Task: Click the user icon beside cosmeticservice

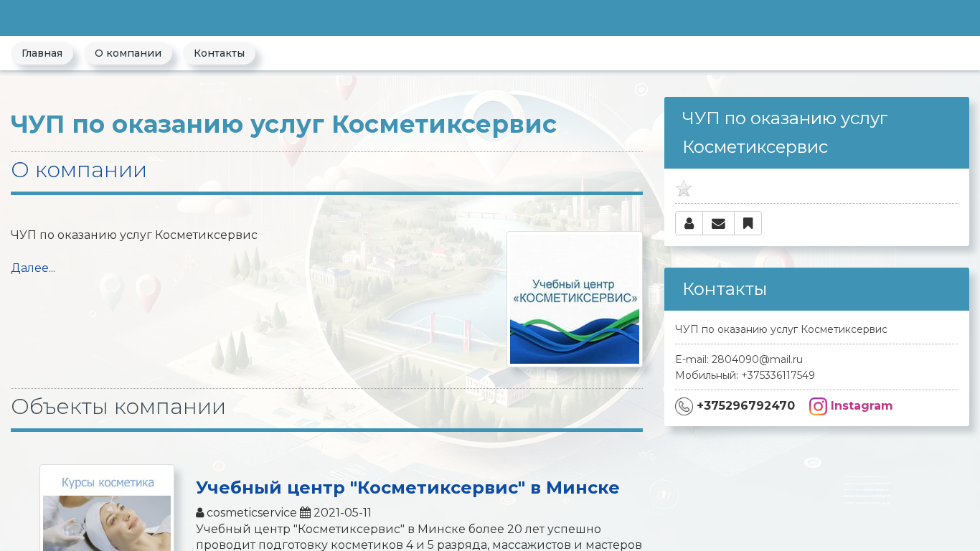Action: 200,513
